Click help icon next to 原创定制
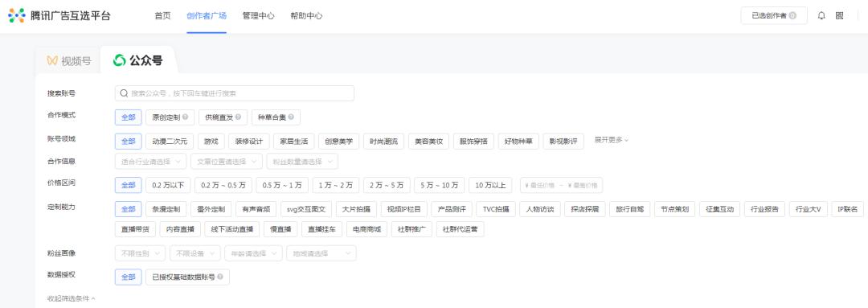Image resolution: width=868 pixels, height=308 pixels. pyautogui.click(x=185, y=117)
